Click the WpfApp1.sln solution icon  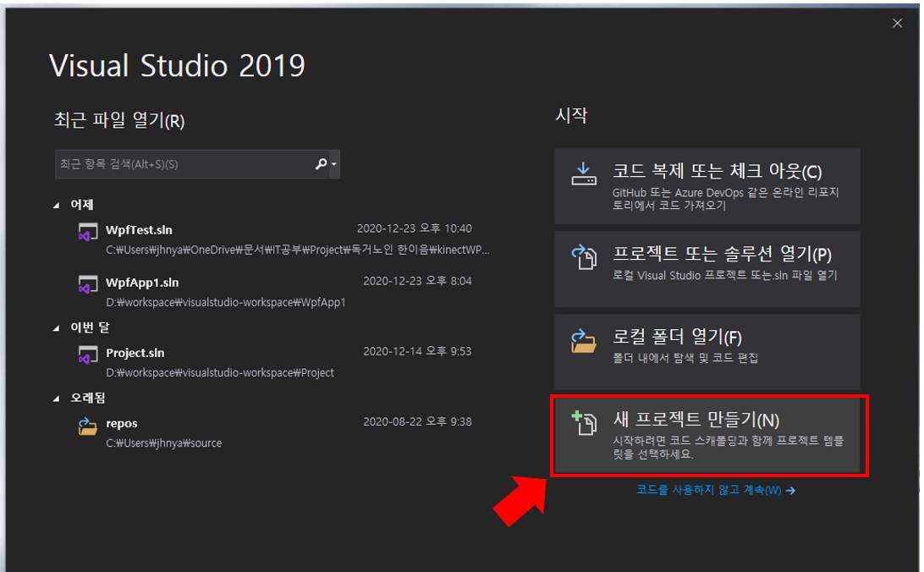(x=88, y=284)
